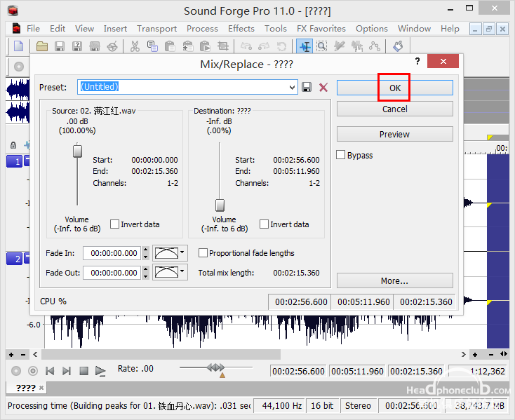
Task: Delete preset with red X icon
Action: [323, 87]
